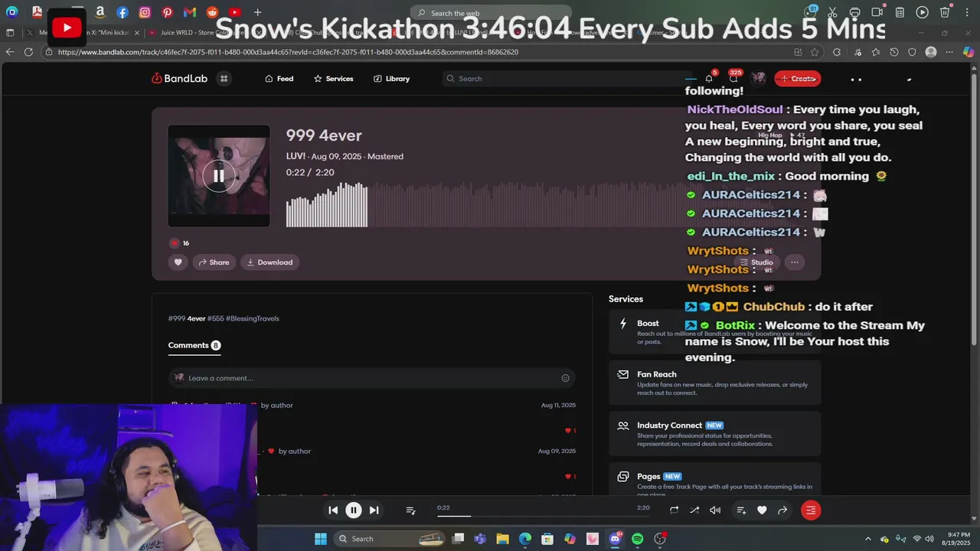Open the track's more options ellipsis
Screen dimensions: 980x551
(x=795, y=262)
